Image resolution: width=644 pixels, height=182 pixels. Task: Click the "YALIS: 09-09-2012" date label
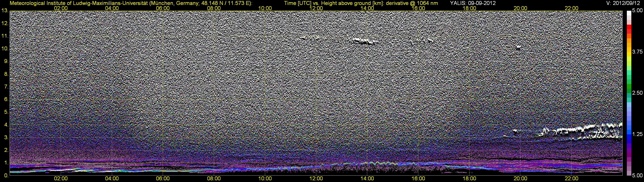click(473, 3)
